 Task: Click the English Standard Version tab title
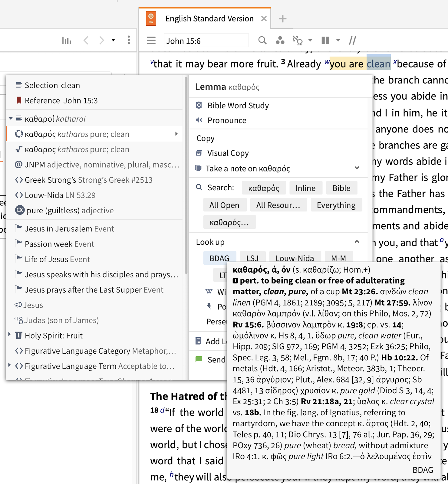coord(209,19)
